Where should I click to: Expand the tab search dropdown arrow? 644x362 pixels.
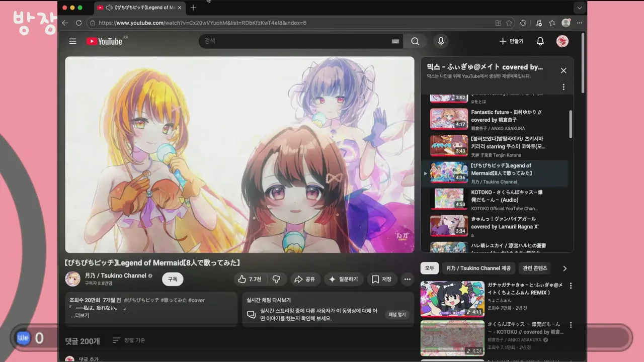[580, 8]
